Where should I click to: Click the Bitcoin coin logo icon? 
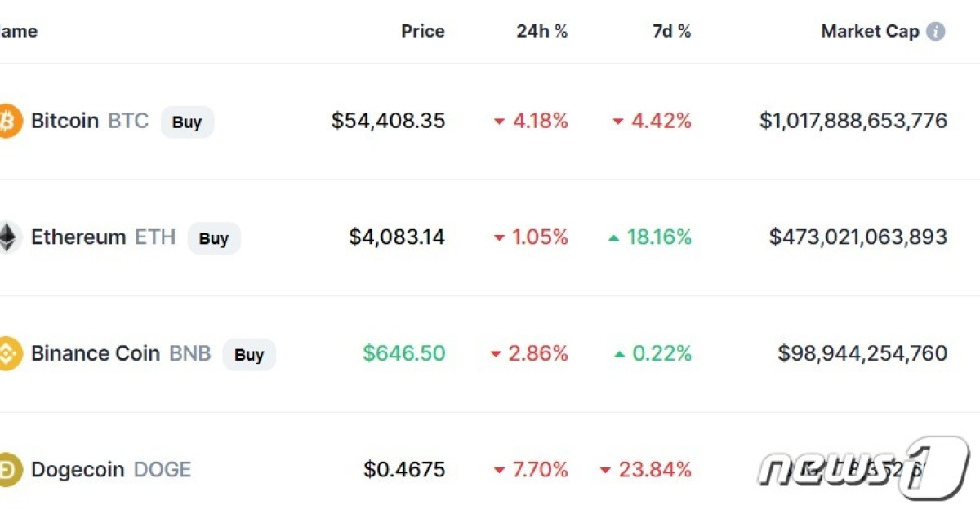[x=8, y=121]
